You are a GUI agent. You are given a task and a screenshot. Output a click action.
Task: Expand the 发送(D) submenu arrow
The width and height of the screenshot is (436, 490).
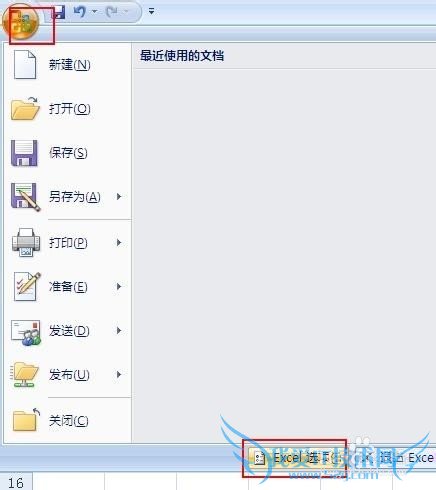pyautogui.click(x=119, y=331)
